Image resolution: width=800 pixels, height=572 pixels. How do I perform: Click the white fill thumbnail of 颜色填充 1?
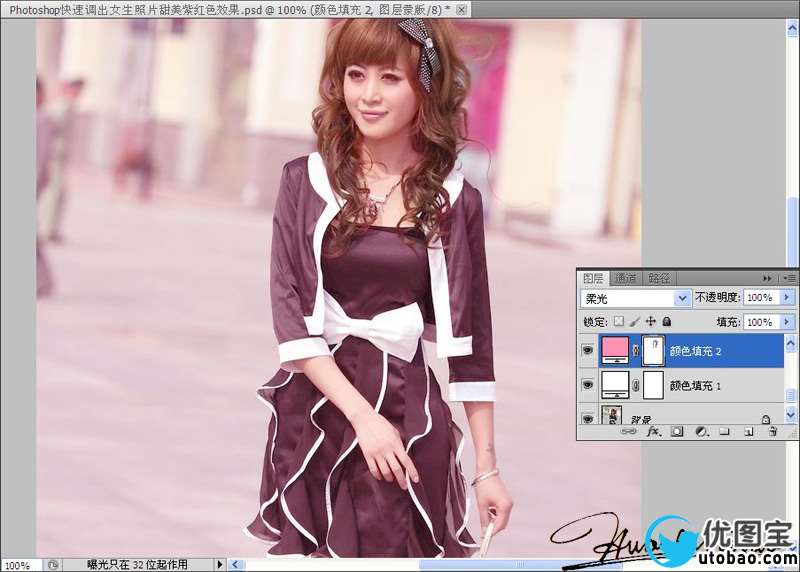(x=615, y=385)
